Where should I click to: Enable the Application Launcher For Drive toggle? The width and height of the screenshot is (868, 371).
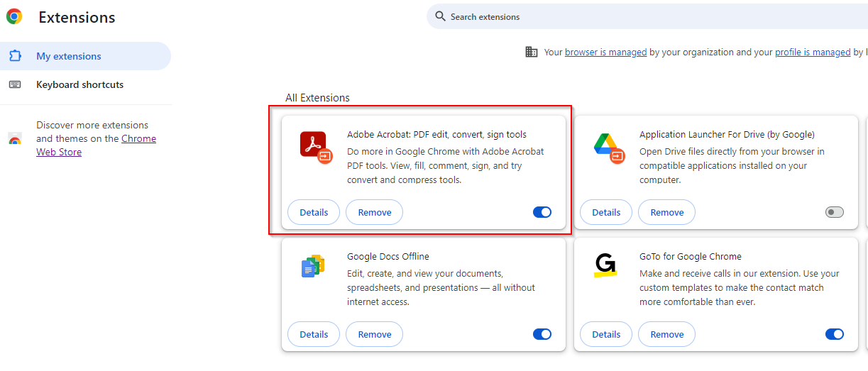[835, 212]
